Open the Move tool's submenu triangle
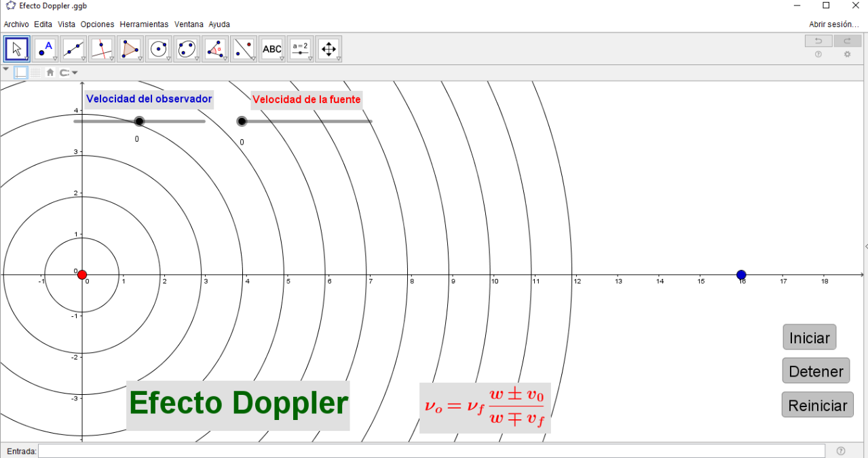868x458 pixels. [x=26, y=59]
